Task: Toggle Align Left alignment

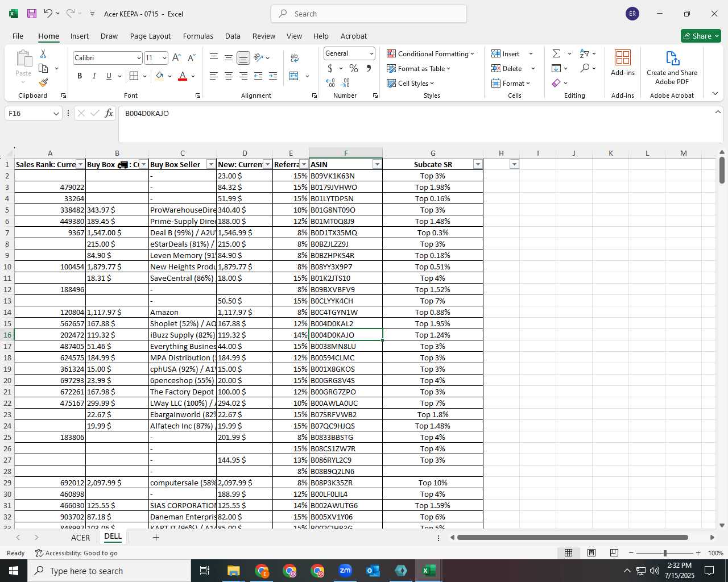Action: pyautogui.click(x=214, y=76)
